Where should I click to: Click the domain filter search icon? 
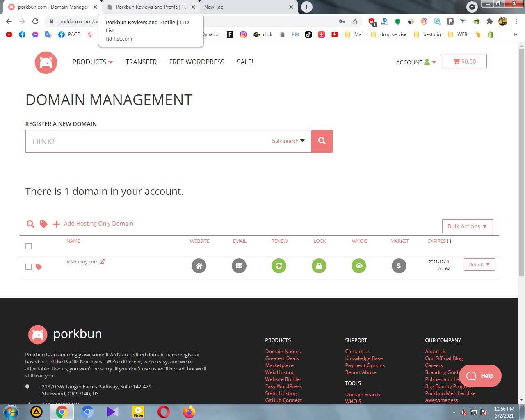(x=30, y=224)
